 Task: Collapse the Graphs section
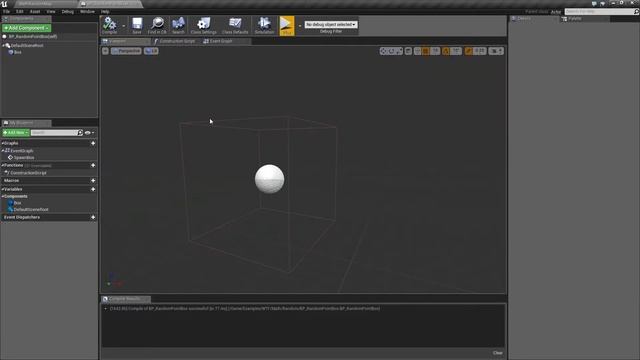2,143
